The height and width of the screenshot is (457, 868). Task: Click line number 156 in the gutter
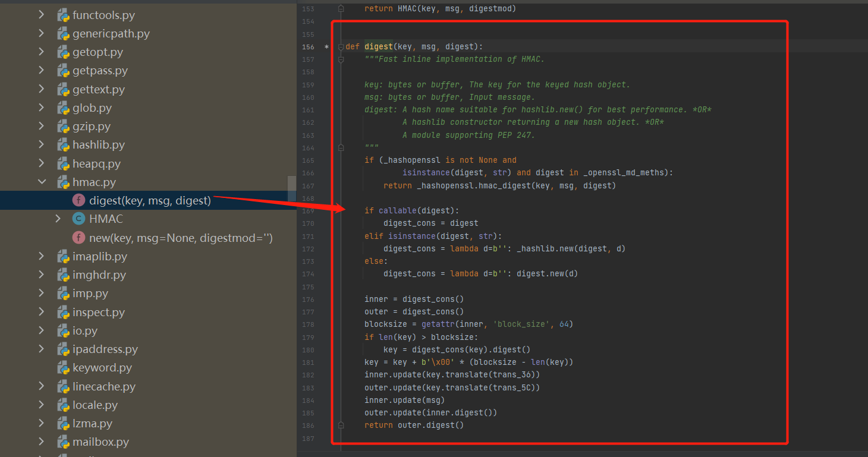(x=308, y=46)
